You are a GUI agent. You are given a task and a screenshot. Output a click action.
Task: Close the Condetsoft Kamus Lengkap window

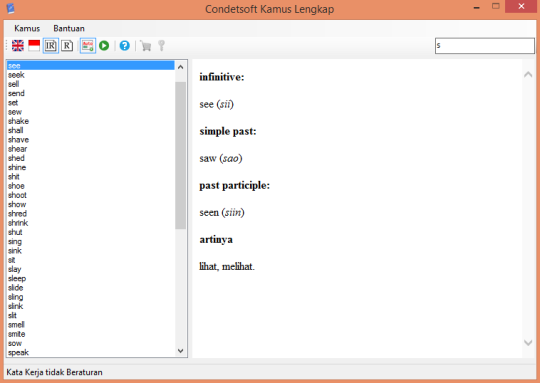(521, 6)
